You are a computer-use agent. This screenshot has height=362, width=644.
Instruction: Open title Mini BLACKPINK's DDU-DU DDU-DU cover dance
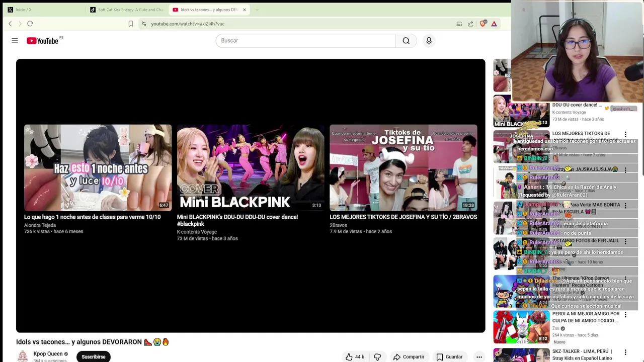click(237, 220)
